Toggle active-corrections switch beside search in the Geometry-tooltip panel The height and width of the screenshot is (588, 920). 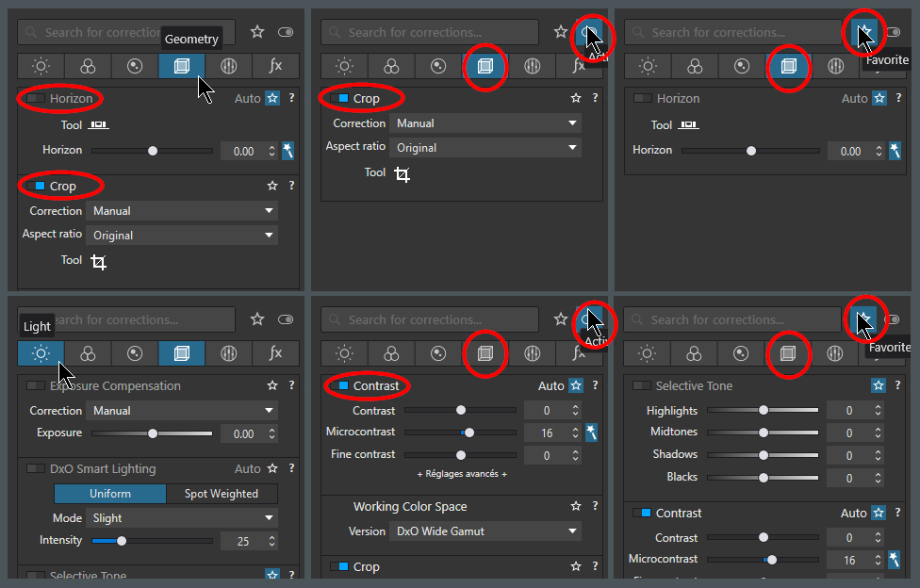[286, 32]
